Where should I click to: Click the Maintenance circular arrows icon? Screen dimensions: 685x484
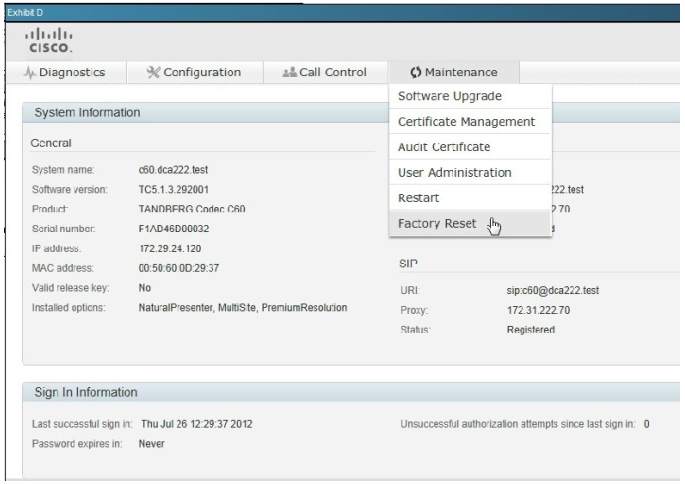click(415, 72)
